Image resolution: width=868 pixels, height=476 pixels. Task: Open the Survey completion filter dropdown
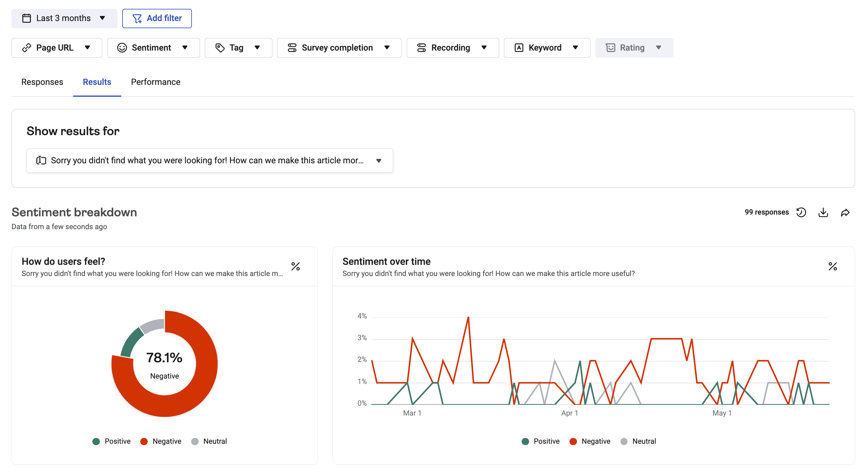coord(339,48)
